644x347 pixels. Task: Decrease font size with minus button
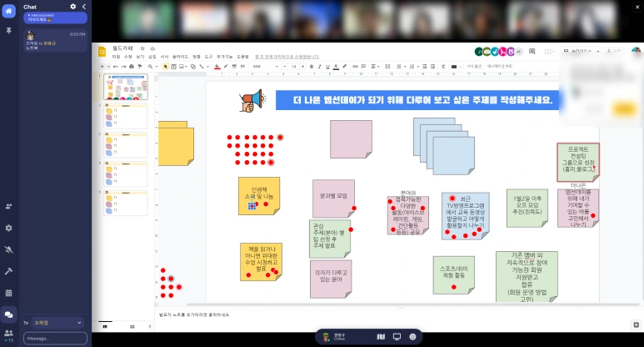285,66
